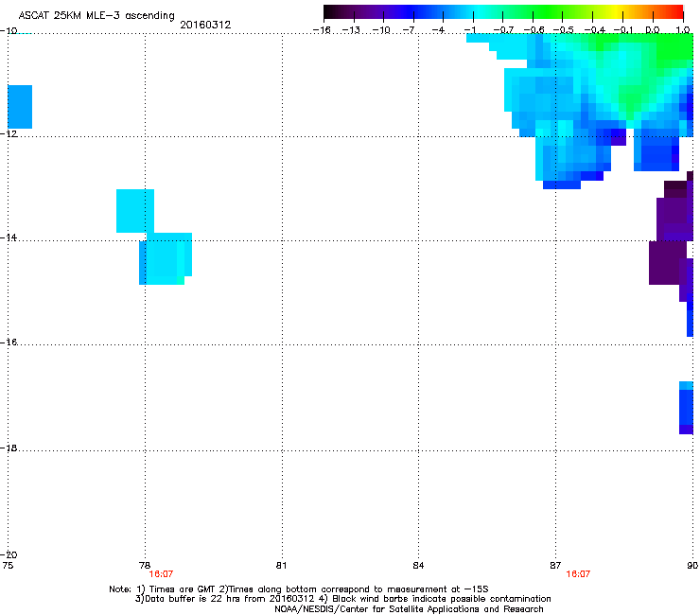Click the 'Times are GMT' note line
Image resolution: width=700 pixels, height=615 pixels.
click(299, 589)
